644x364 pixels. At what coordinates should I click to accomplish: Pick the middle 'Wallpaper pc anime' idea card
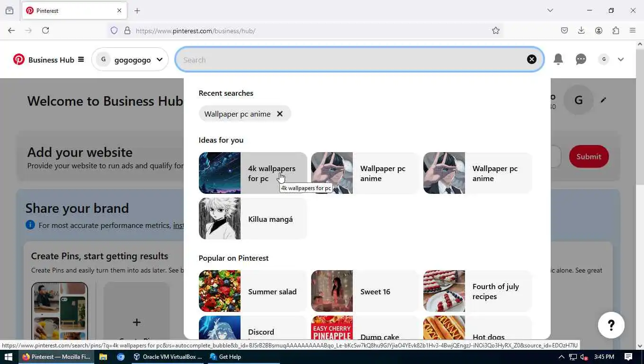(365, 173)
